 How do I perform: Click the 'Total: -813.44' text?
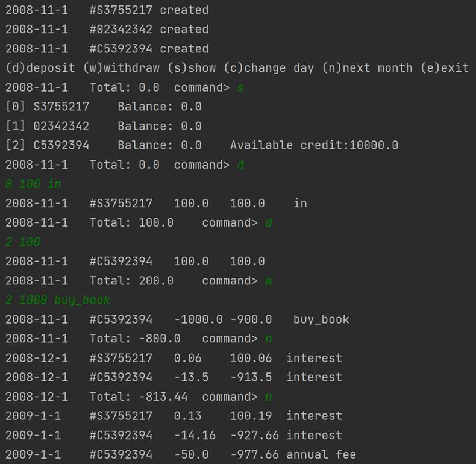138,397
